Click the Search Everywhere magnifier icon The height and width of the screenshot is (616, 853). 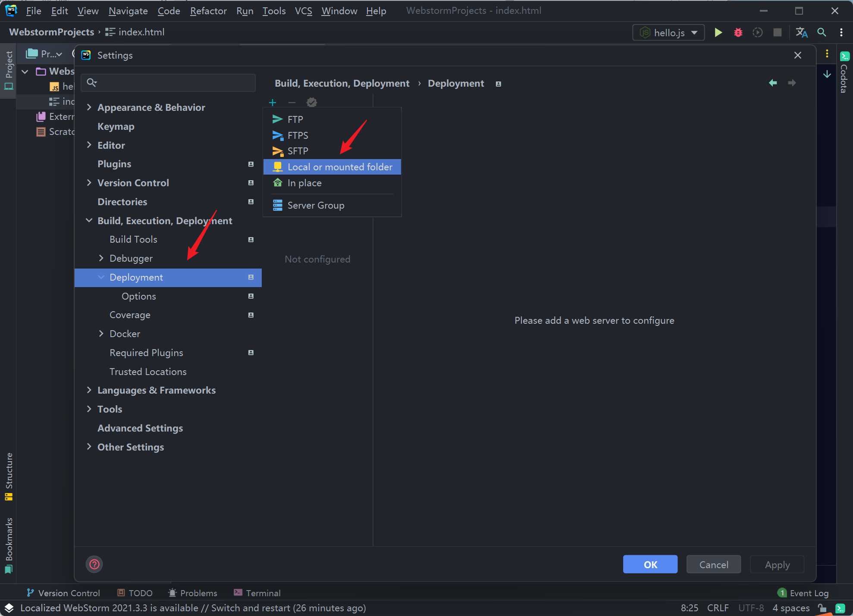tap(822, 32)
